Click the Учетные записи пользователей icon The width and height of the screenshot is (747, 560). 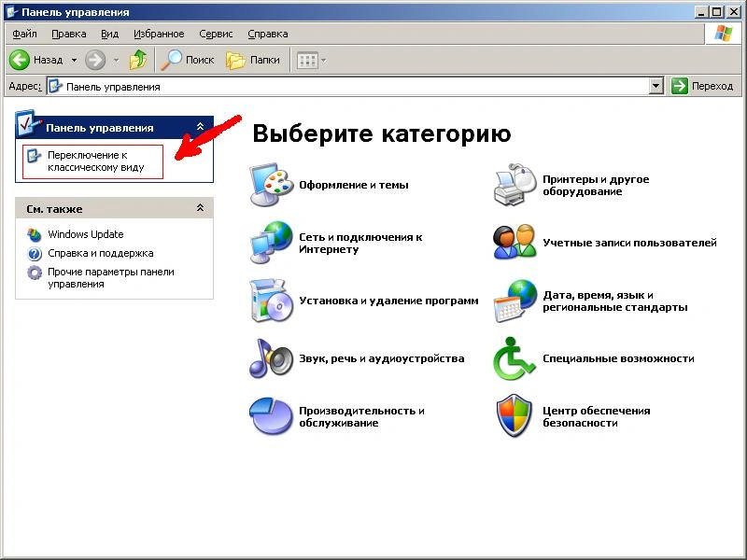pyautogui.click(x=514, y=243)
